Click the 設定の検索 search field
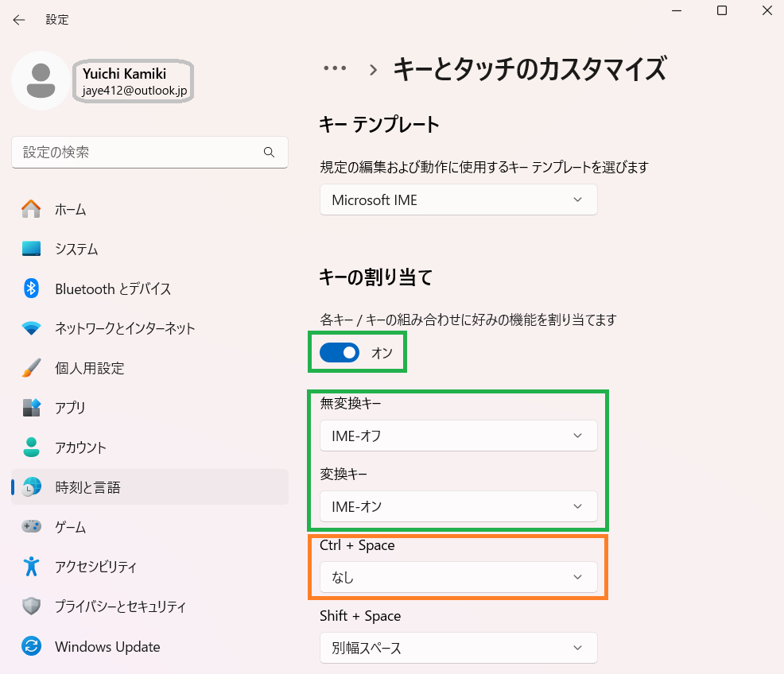 click(x=139, y=152)
